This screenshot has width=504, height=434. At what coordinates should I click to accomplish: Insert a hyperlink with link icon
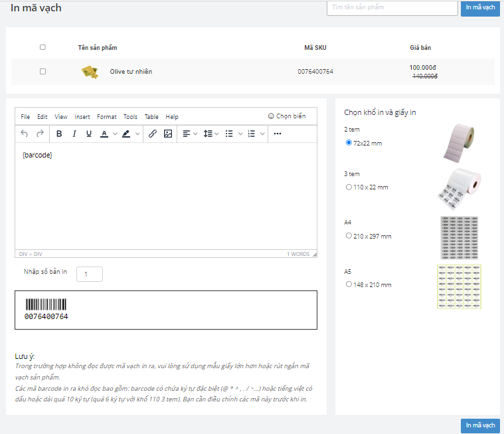pos(153,134)
